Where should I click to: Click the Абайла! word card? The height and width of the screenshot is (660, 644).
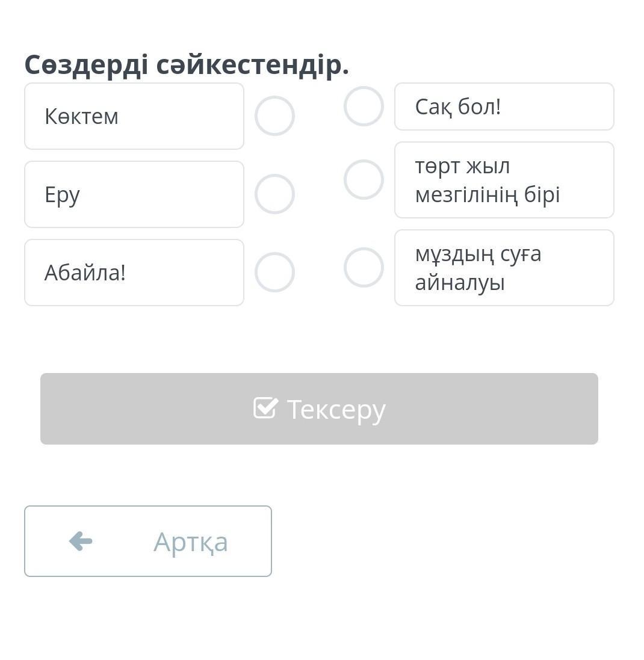pyautogui.click(x=134, y=273)
